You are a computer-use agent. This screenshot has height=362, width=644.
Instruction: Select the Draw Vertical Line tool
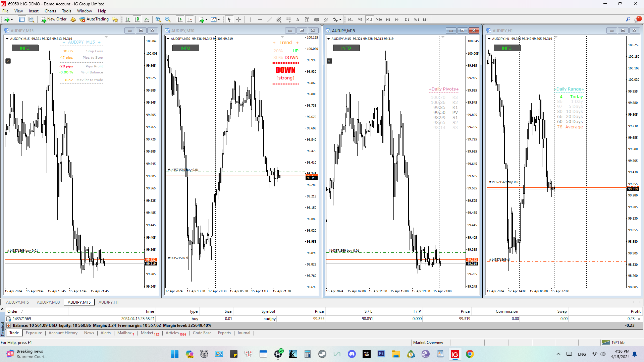click(x=251, y=19)
